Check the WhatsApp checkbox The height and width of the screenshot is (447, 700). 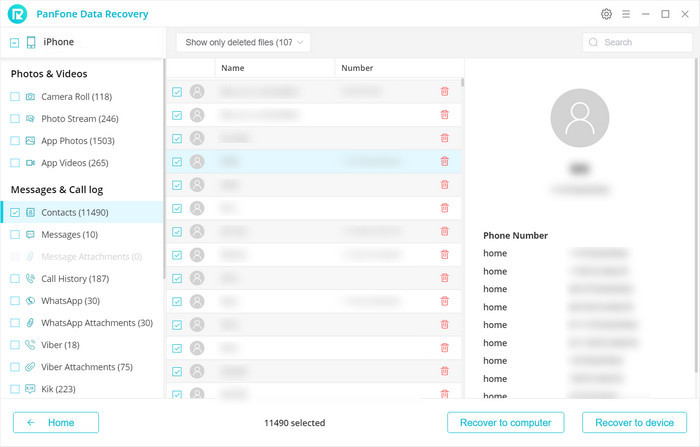coord(15,301)
